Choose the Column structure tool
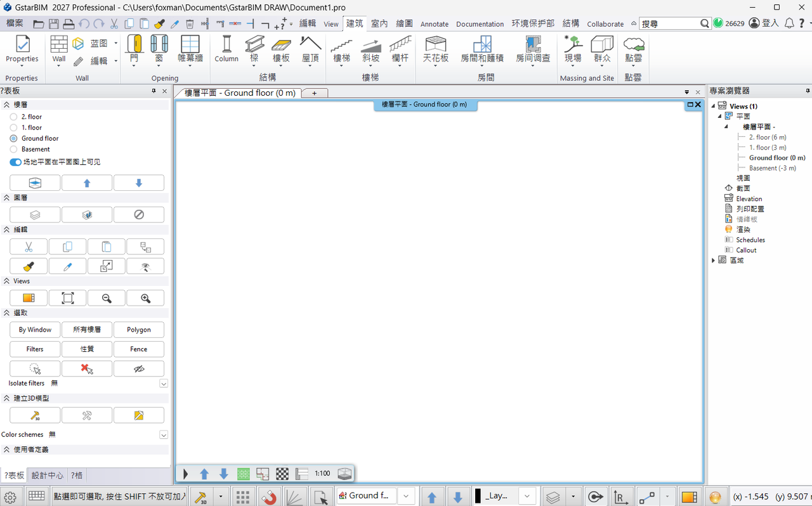Image resolution: width=812 pixels, height=506 pixels. tap(226, 49)
